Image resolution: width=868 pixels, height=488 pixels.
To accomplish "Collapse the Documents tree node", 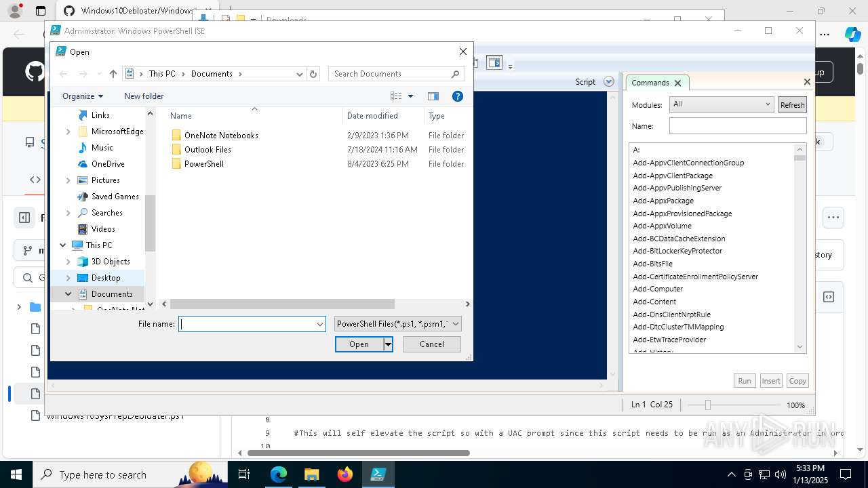I will [68, 294].
